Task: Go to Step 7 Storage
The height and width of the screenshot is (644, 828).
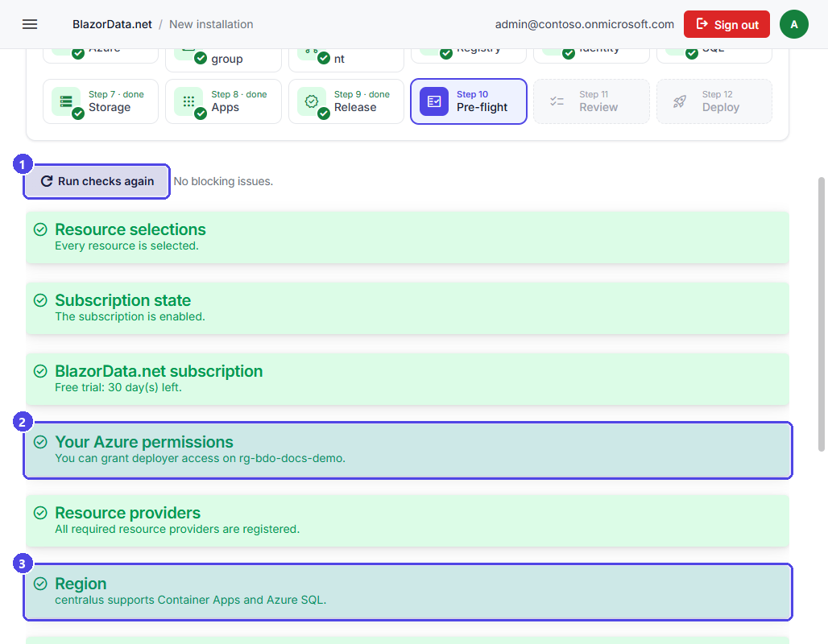Action: [101, 101]
